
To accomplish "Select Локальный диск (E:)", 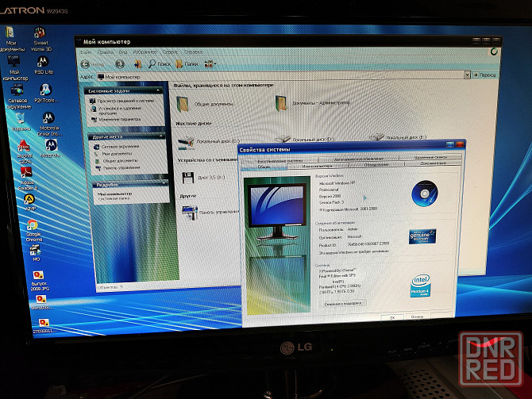I will [x=398, y=137].
